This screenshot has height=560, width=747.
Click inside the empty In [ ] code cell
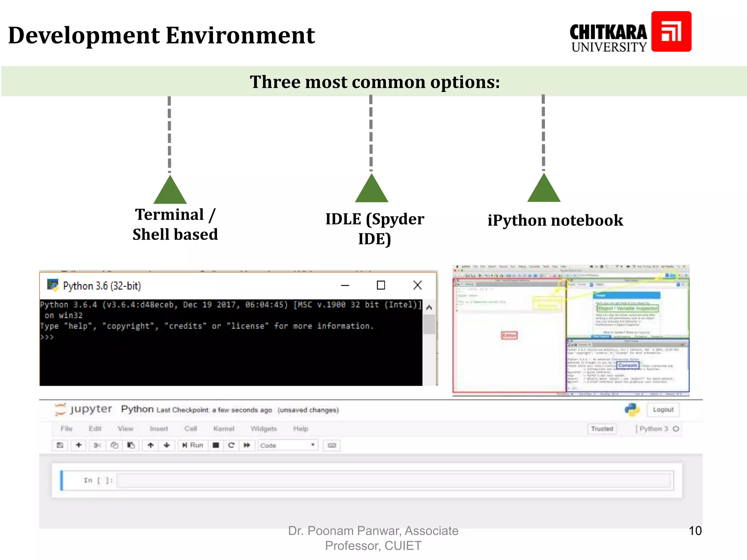tap(394, 481)
